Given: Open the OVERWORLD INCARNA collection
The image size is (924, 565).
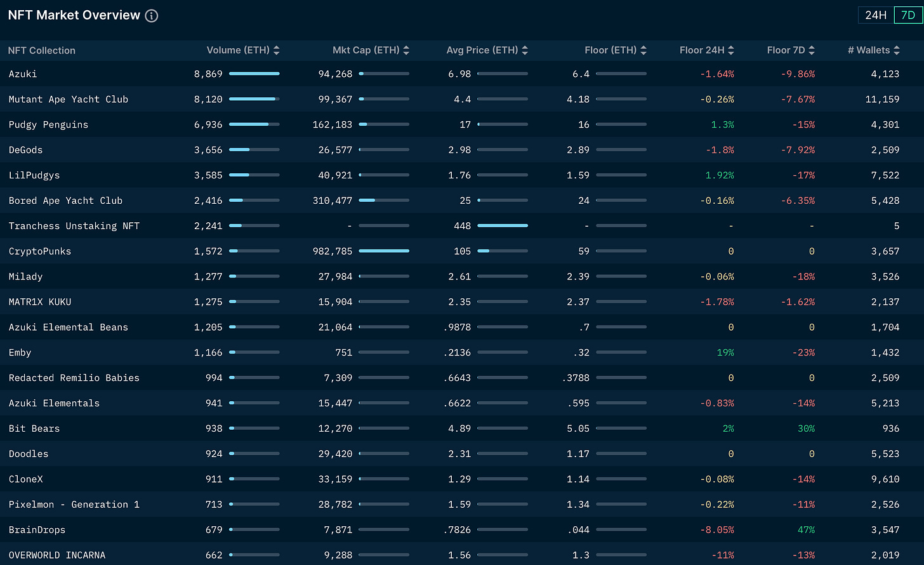Looking at the screenshot, I should 57,555.
